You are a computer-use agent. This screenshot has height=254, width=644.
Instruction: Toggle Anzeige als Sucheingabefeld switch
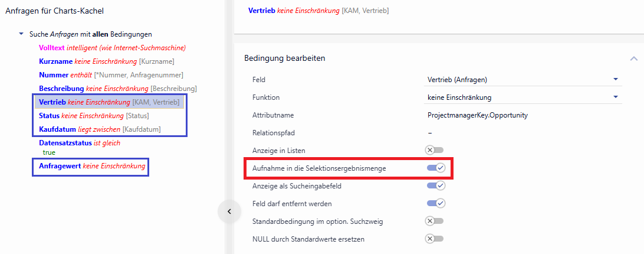[436, 185]
